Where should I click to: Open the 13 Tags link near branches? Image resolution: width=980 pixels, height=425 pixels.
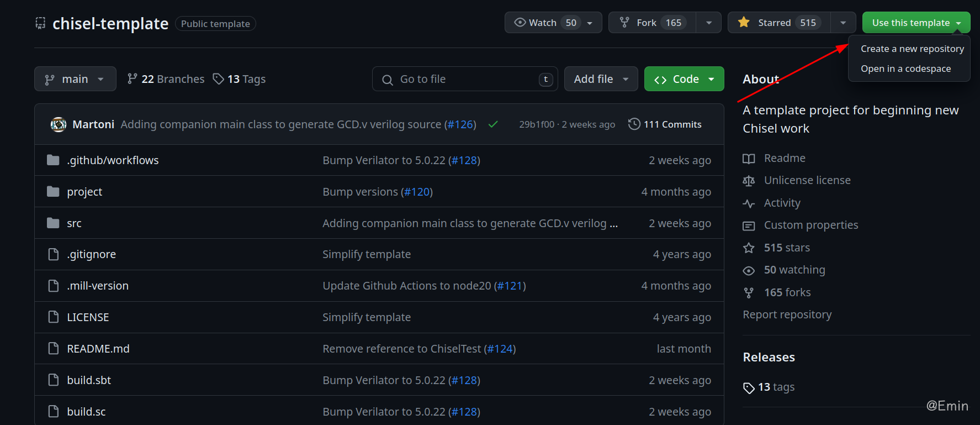[240, 79]
